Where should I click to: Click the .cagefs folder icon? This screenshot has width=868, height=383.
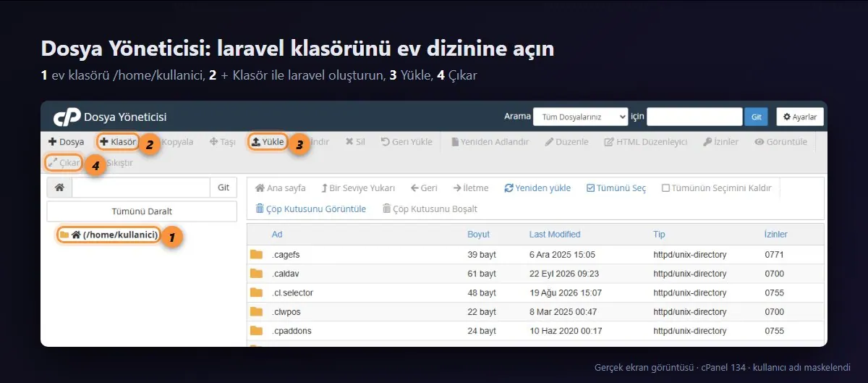pyautogui.click(x=257, y=255)
